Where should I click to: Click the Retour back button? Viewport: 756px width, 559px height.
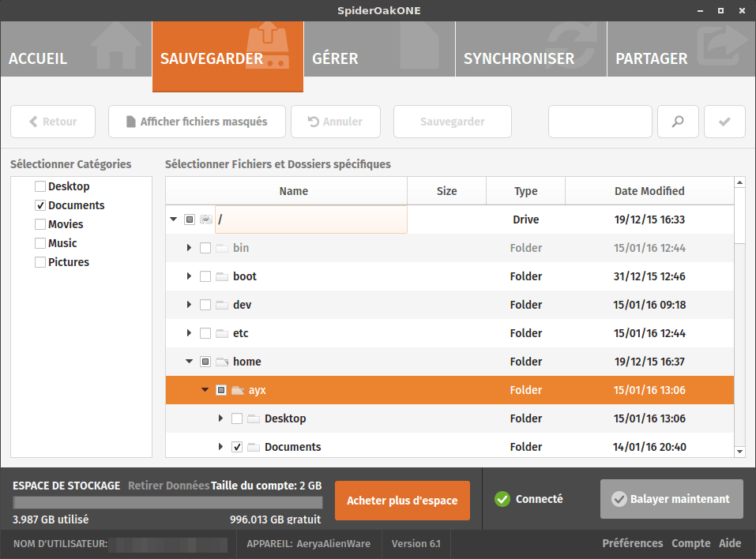53,122
